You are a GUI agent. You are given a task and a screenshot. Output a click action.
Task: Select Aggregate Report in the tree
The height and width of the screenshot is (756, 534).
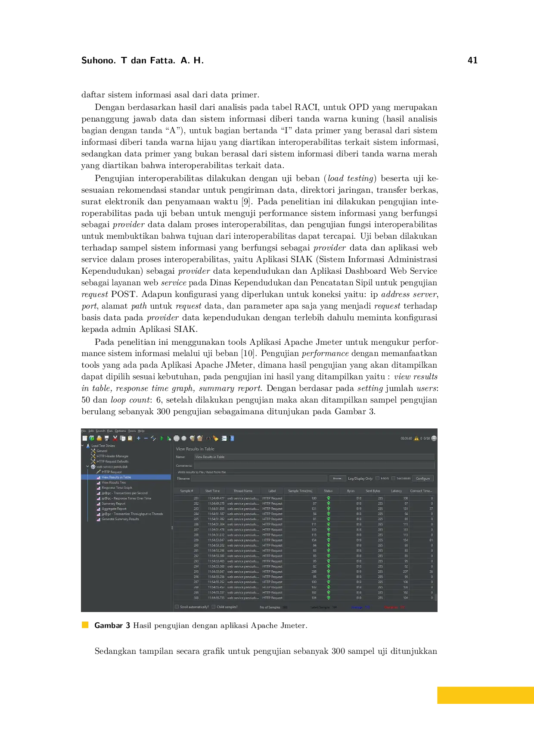click(114, 509)
